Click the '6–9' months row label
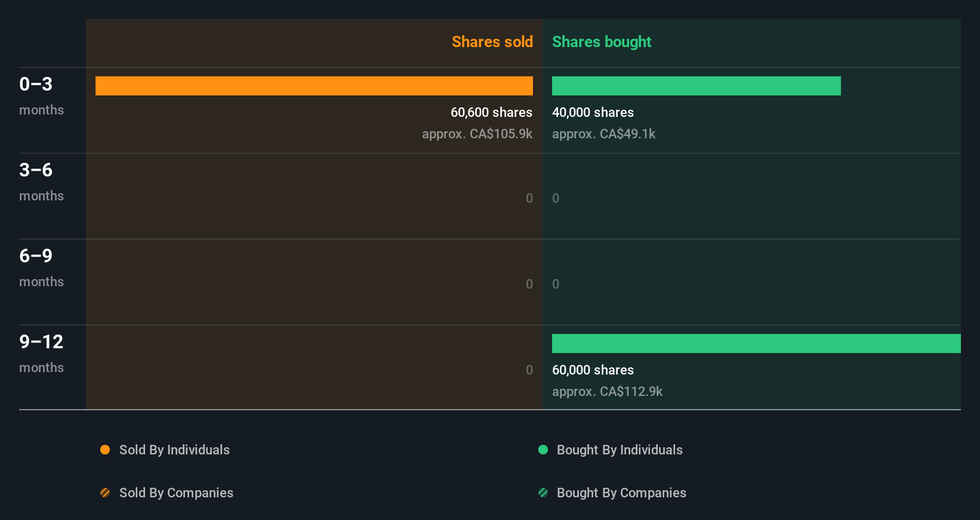980x520 pixels. [x=36, y=256]
